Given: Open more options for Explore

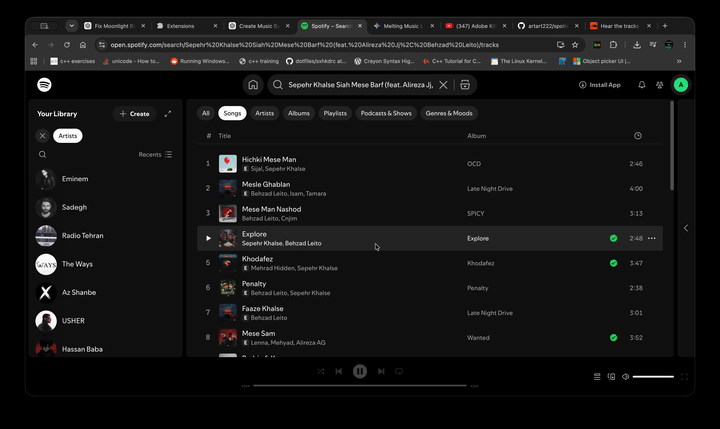Looking at the screenshot, I should pyautogui.click(x=652, y=238).
